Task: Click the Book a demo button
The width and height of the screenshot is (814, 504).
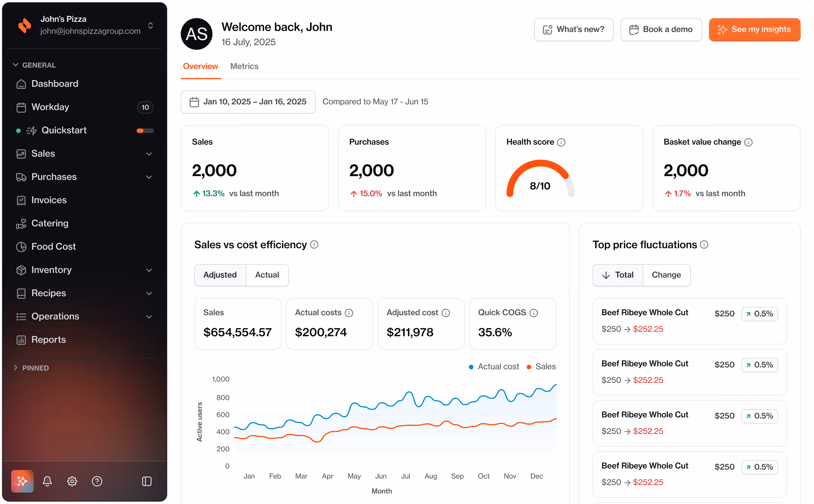Action: point(661,30)
